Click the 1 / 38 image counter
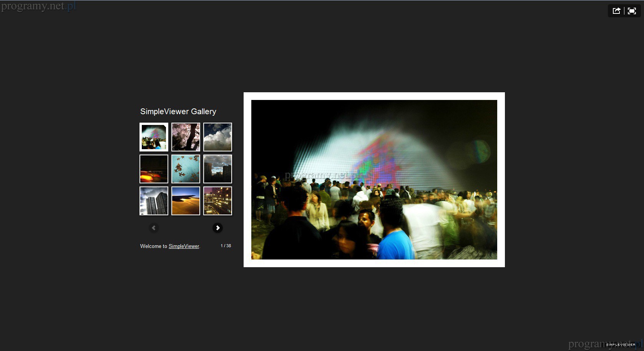The height and width of the screenshot is (351, 644). (x=226, y=246)
